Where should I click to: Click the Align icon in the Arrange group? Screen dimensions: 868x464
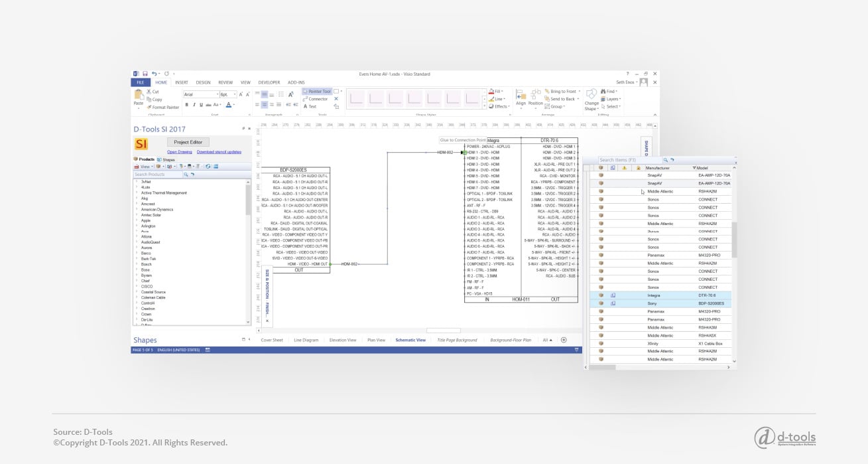(x=521, y=98)
